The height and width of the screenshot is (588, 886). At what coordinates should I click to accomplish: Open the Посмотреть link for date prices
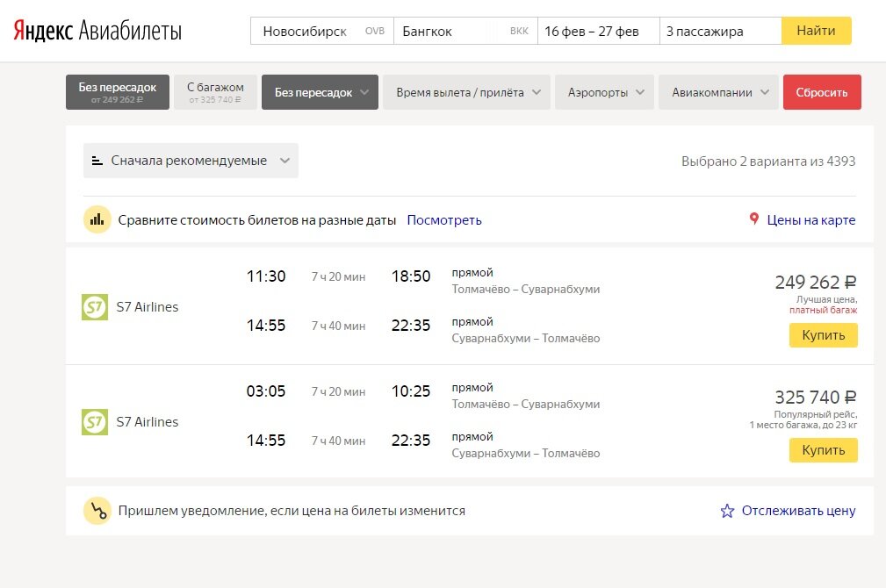(x=444, y=219)
